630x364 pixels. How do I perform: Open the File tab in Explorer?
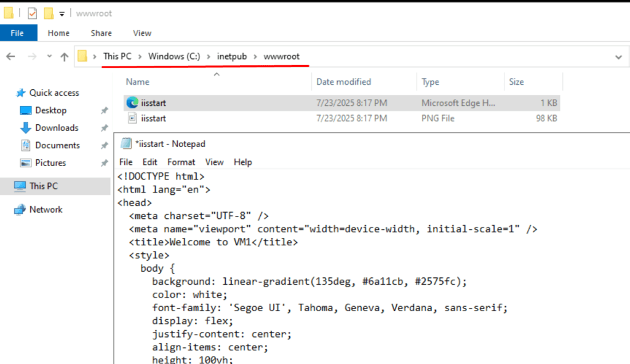click(x=18, y=33)
